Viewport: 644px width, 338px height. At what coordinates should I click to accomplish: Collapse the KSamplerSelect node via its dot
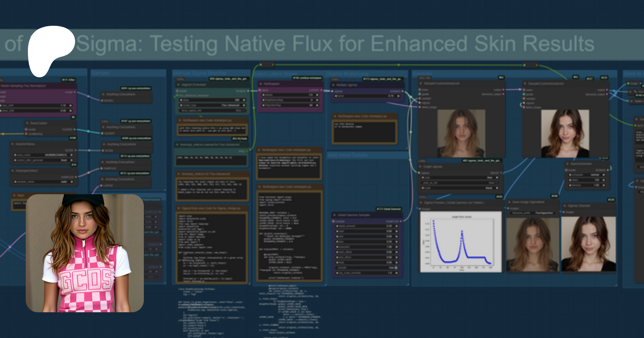[x=12, y=171]
